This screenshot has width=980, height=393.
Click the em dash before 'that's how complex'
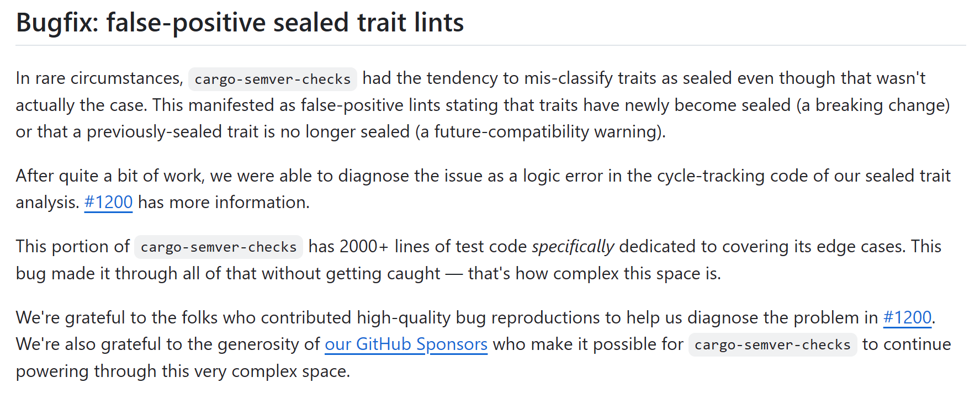pyautogui.click(x=454, y=274)
